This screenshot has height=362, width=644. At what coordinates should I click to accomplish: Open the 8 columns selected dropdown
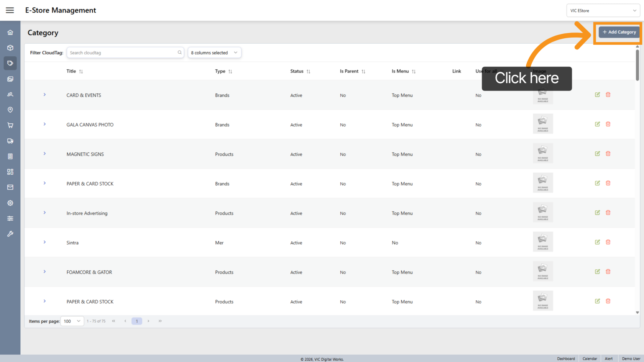point(214,52)
